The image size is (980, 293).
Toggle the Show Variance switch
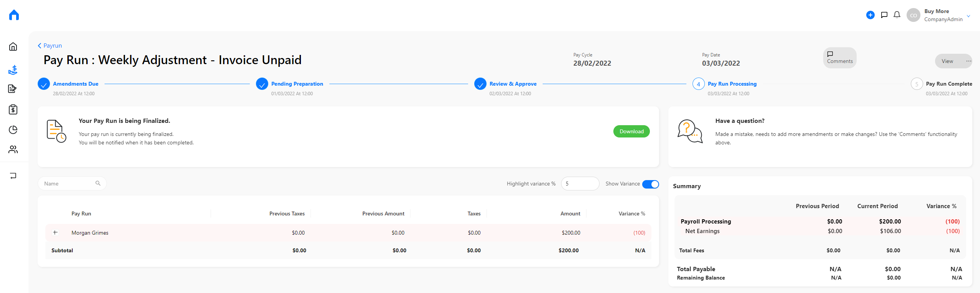(651, 184)
